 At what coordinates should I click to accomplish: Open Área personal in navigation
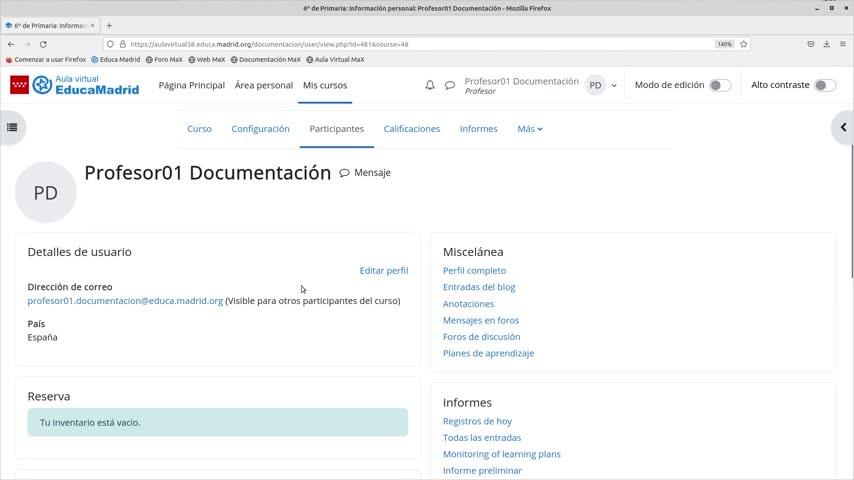(x=264, y=85)
